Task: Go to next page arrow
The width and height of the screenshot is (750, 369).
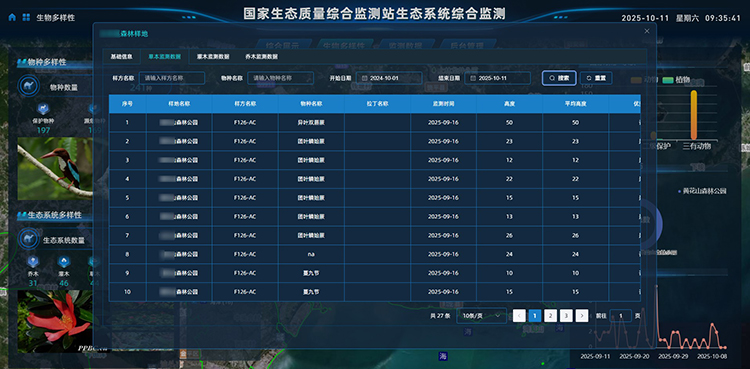Action: tap(582, 315)
